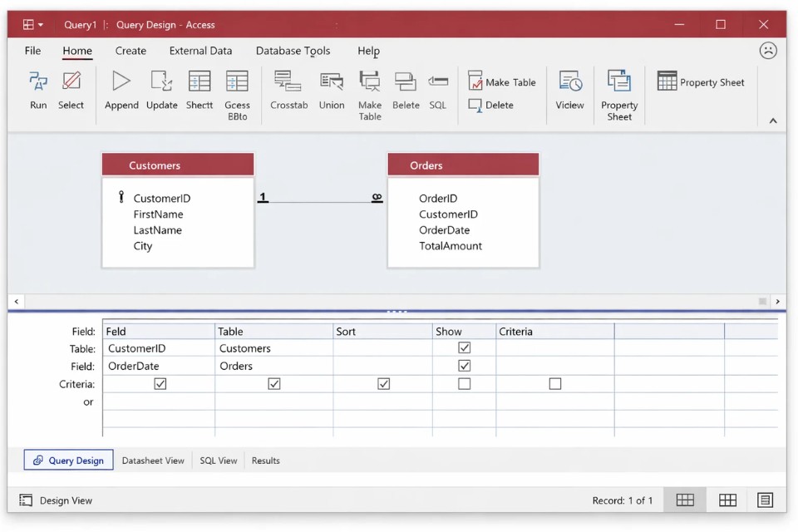The image size is (798, 532).
Task: Switch to form layout icon in status bar
Action: 765,500
